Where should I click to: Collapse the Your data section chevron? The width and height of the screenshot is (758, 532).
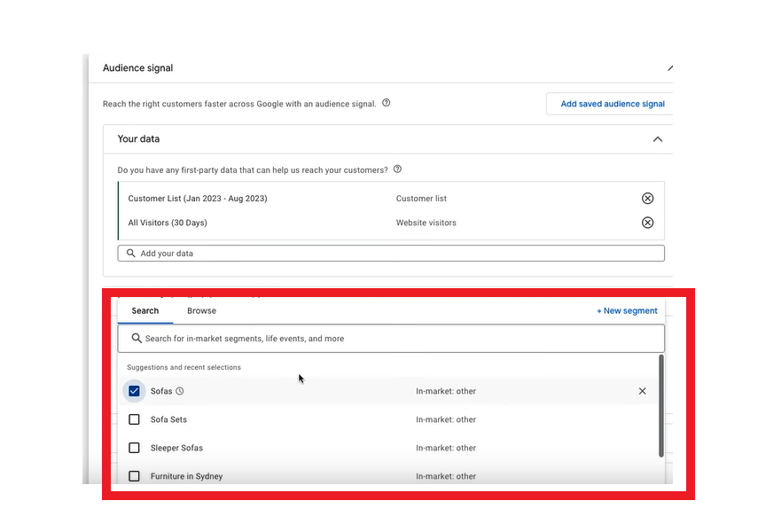(657, 139)
